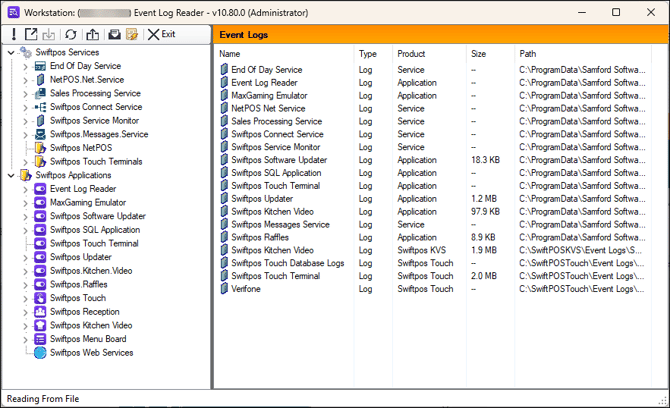
Task: Expand the Swiftpos Updater tree node
Action: pos(25,258)
